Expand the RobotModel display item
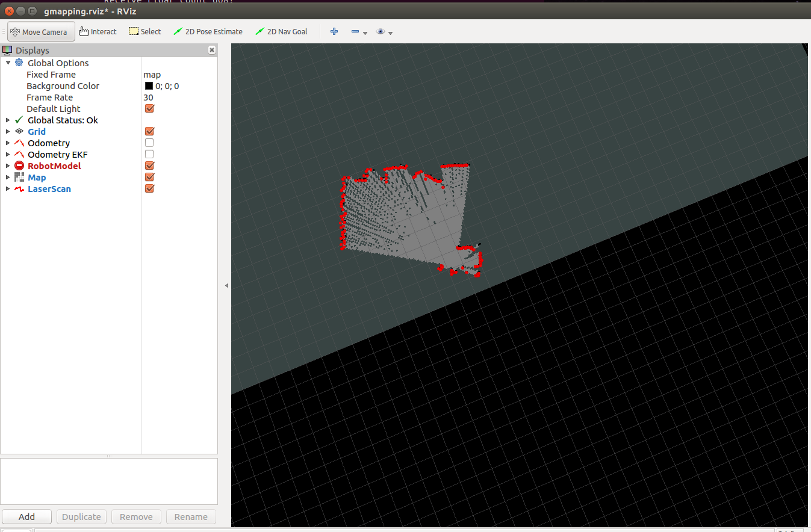This screenshot has width=811, height=532. point(8,166)
